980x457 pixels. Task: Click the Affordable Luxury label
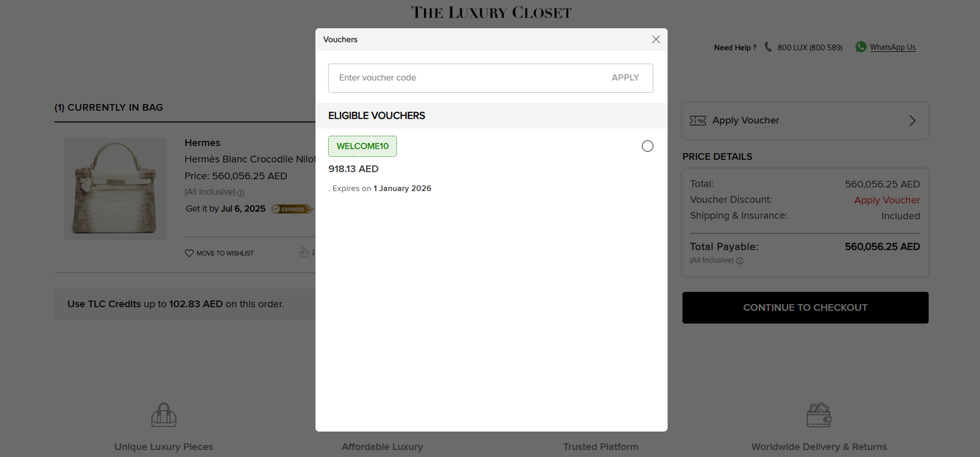click(x=382, y=447)
